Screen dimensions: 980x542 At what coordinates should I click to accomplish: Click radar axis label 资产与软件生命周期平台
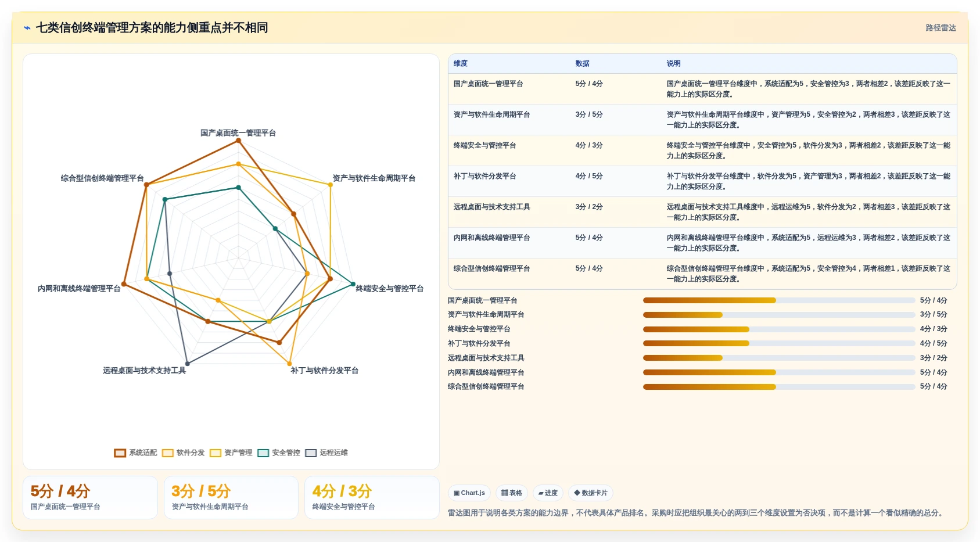374,178
